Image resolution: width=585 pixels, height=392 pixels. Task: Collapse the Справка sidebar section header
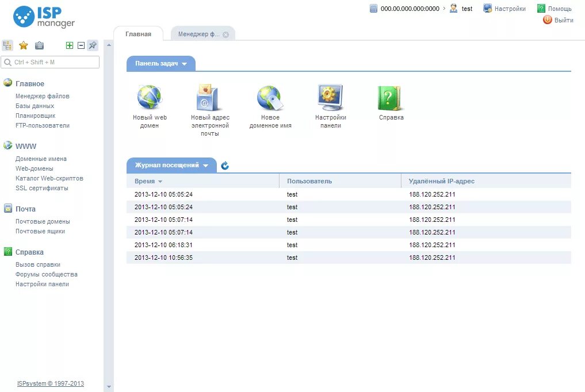click(x=29, y=252)
